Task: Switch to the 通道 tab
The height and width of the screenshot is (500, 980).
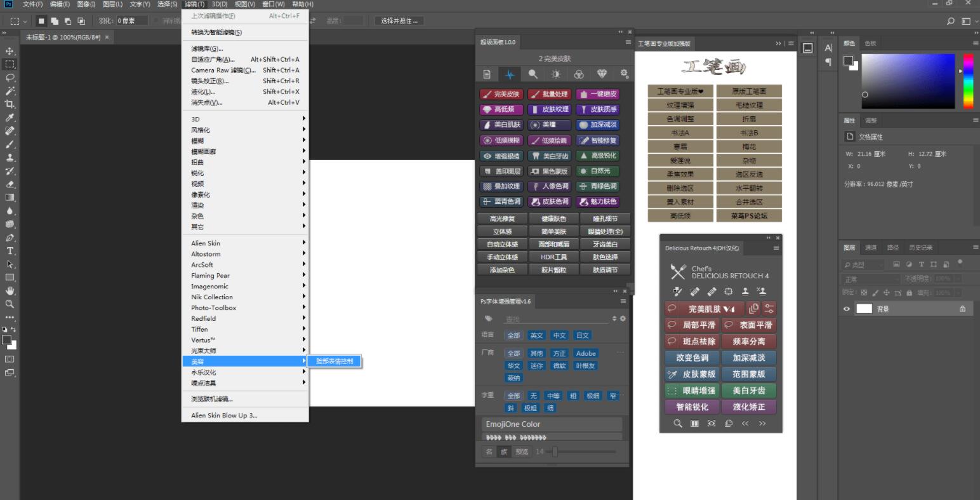Action: click(x=871, y=248)
